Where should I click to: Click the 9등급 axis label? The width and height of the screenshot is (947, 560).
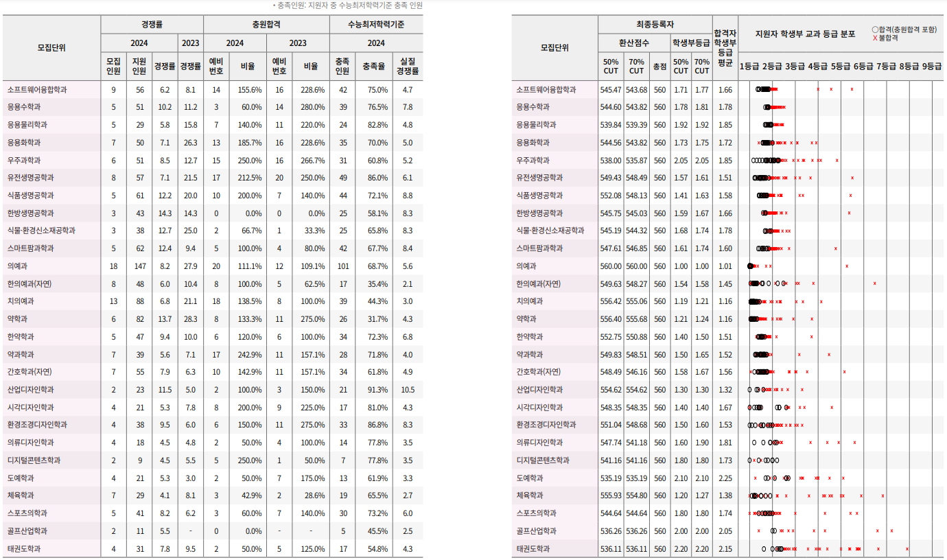(933, 66)
